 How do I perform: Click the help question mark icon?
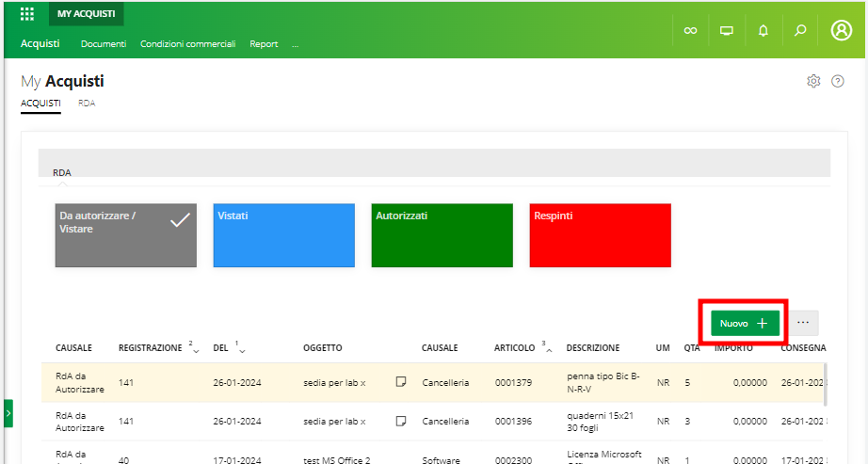(837, 82)
